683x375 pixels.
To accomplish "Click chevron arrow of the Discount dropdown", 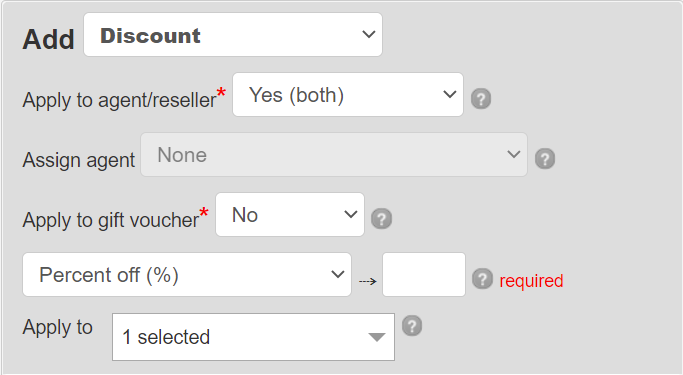I will pos(369,34).
